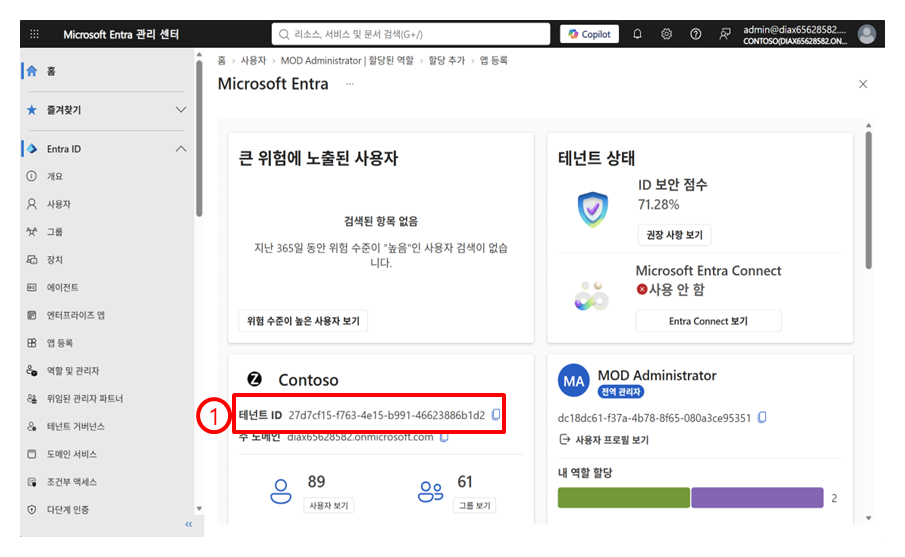Open the account profile avatar
Image resolution: width=905 pixels, height=557 pixels.
coord(866,34)
